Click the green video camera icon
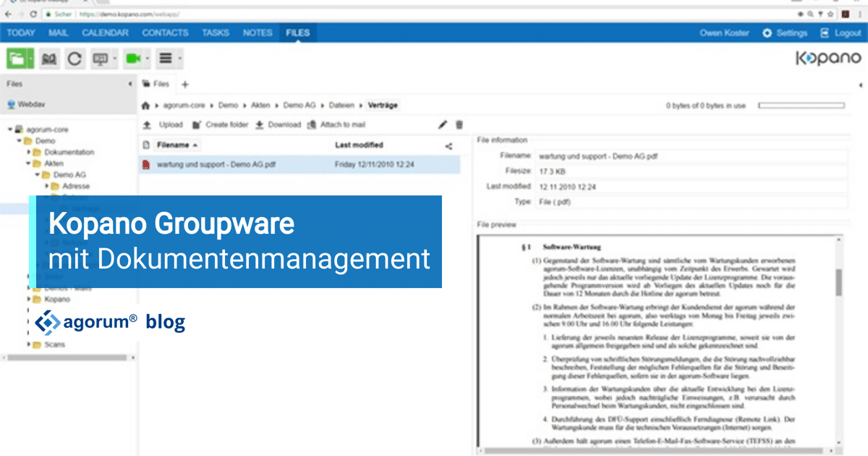 click(133, 59)
